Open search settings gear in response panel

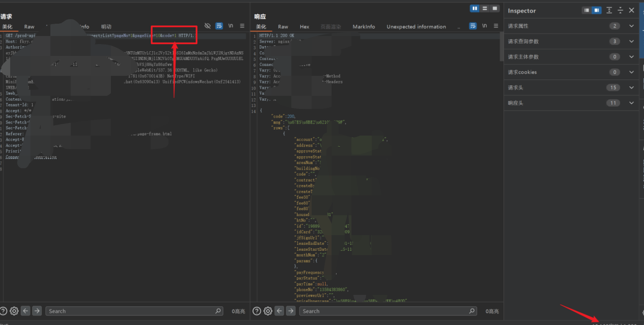268,311
